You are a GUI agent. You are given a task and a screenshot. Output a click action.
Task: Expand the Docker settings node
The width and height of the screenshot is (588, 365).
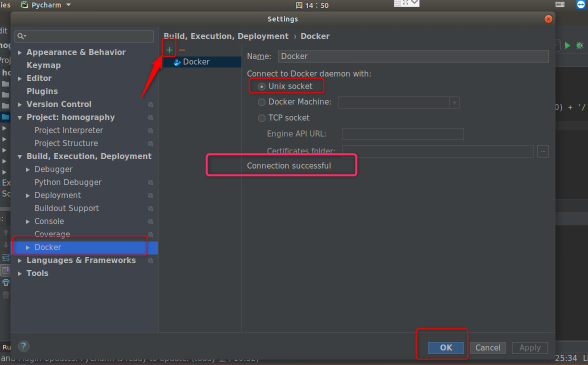(28, 247)
